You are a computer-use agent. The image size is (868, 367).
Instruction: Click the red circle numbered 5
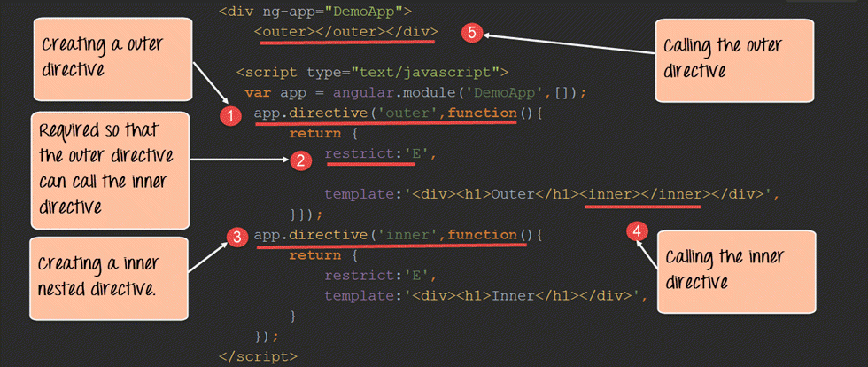point(471,33)
